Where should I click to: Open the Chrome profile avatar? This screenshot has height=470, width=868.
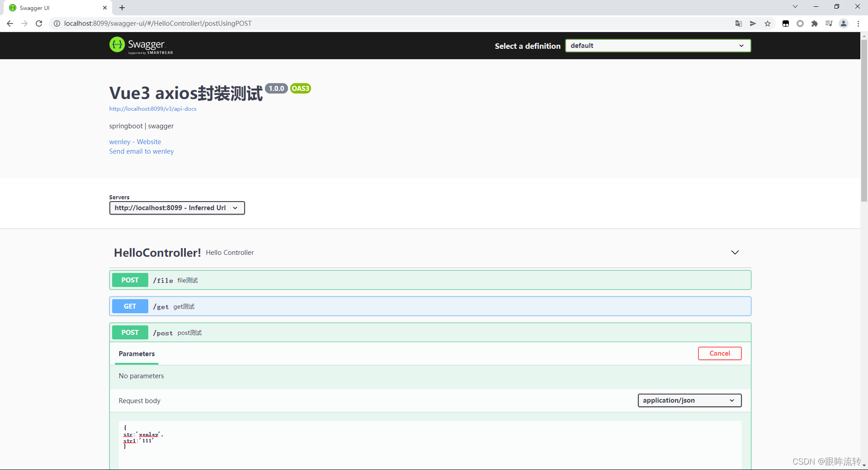click(x=844, y=23)
